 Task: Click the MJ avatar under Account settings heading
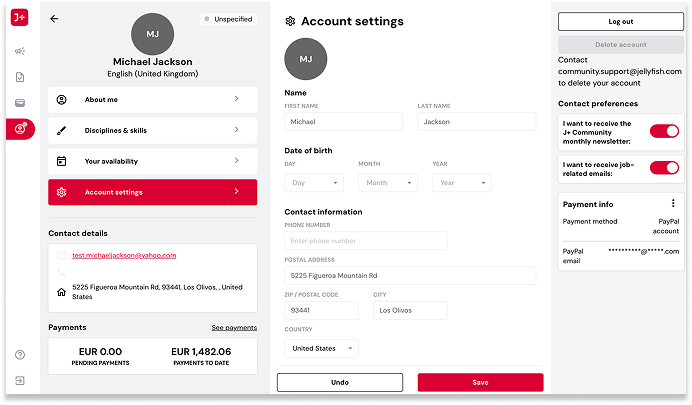click(306, 59)
